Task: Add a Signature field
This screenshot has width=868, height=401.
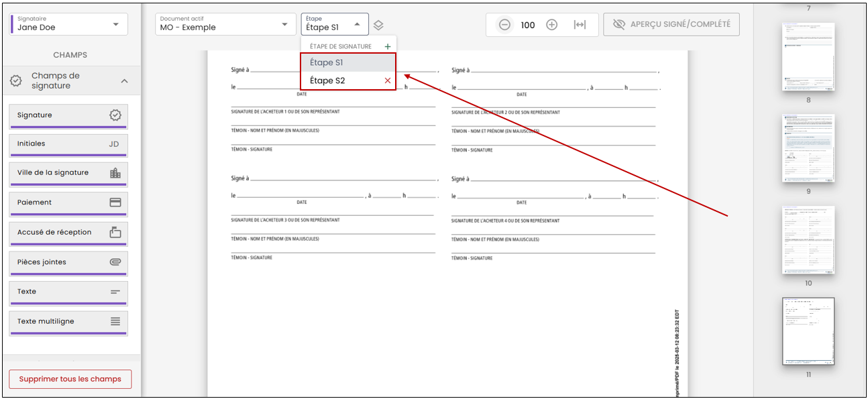Action: pyautogui.click(x=68, y=116)
